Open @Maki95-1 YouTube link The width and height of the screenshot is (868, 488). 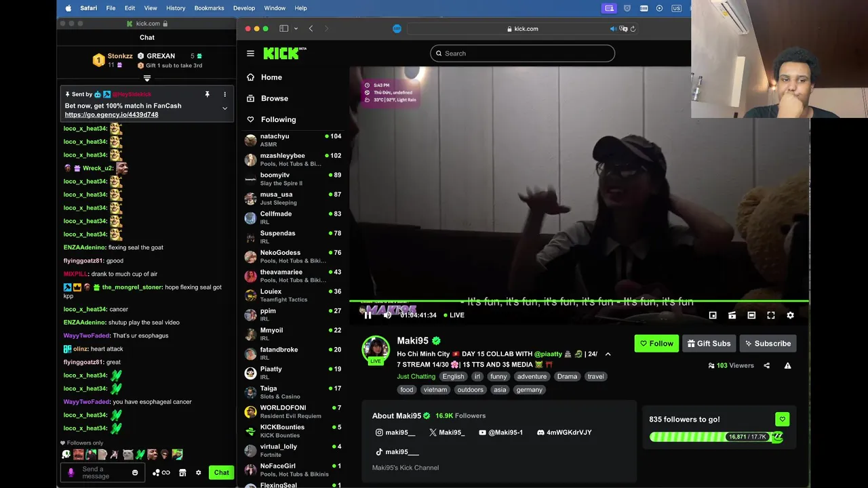[501, 432]
